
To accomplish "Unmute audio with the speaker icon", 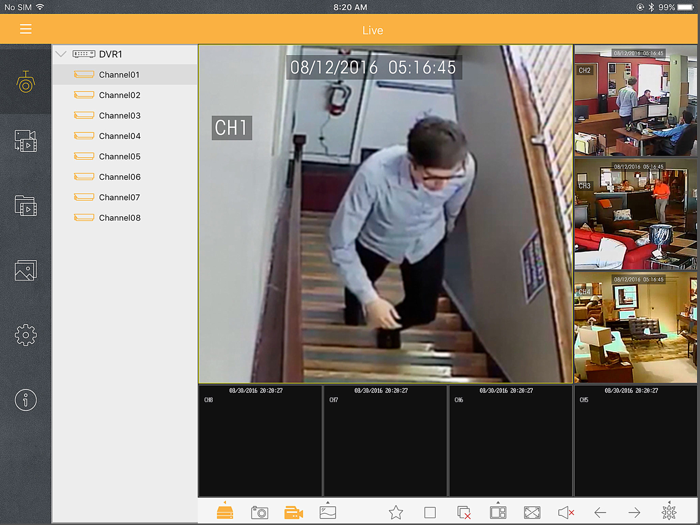I will point(566,512).
